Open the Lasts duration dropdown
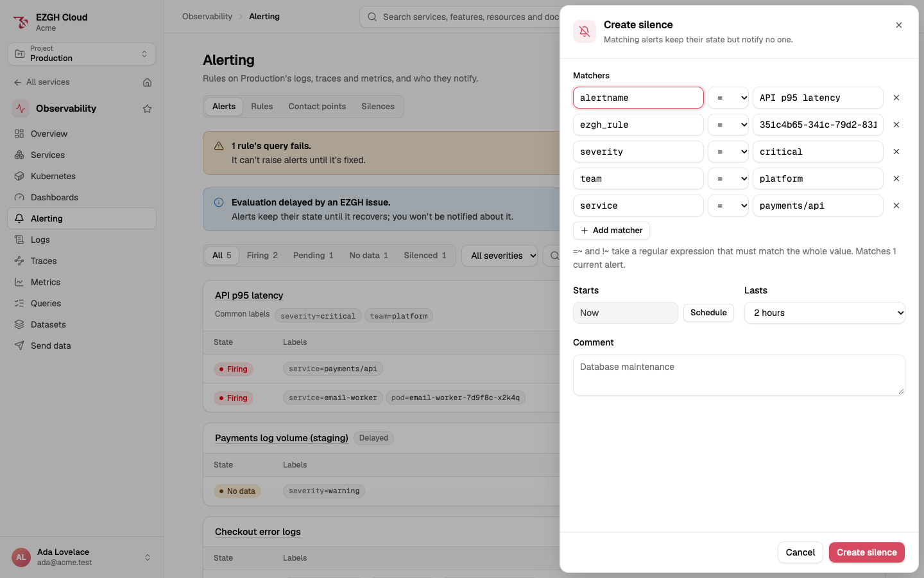 coord(825,313)
